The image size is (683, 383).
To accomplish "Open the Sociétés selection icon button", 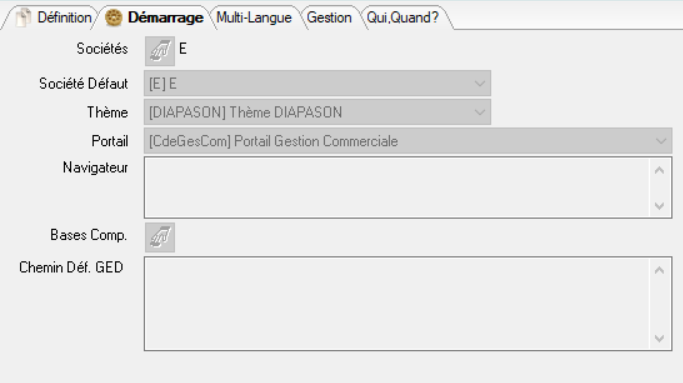I will [x=160, y=51].
